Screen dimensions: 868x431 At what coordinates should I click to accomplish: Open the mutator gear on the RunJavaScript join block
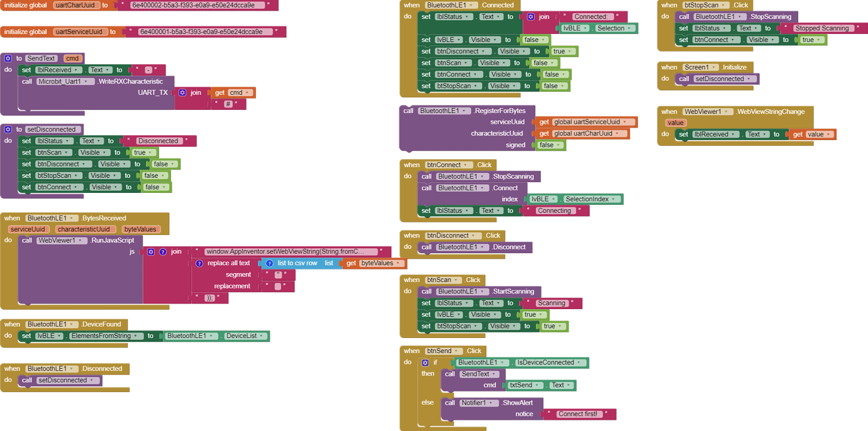coord(151,251)
